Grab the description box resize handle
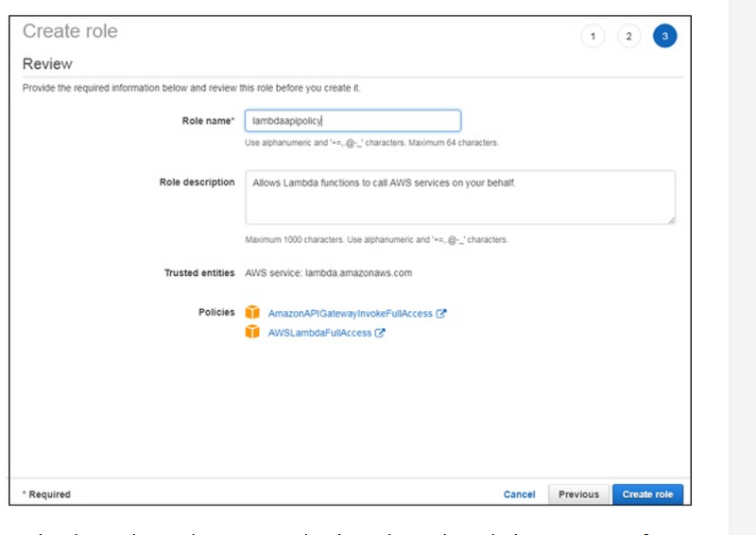The width and height of the screenshot is (756, 535). 671,219
